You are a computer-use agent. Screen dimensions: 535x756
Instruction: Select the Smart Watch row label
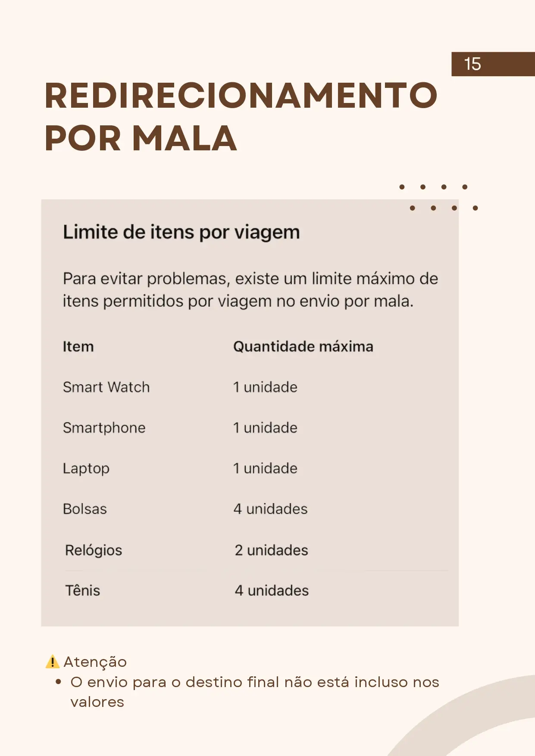pos(106,387)
